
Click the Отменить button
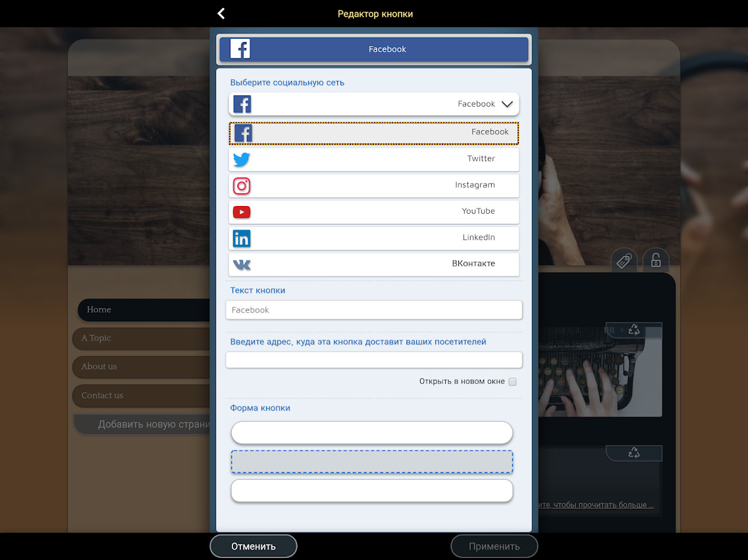point(254,546)
